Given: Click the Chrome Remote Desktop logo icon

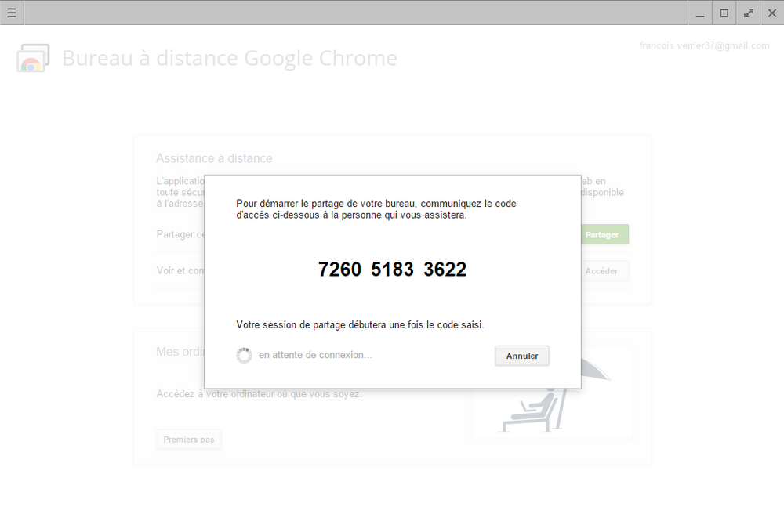Looking at the screenshot, I should pos(33,58).
